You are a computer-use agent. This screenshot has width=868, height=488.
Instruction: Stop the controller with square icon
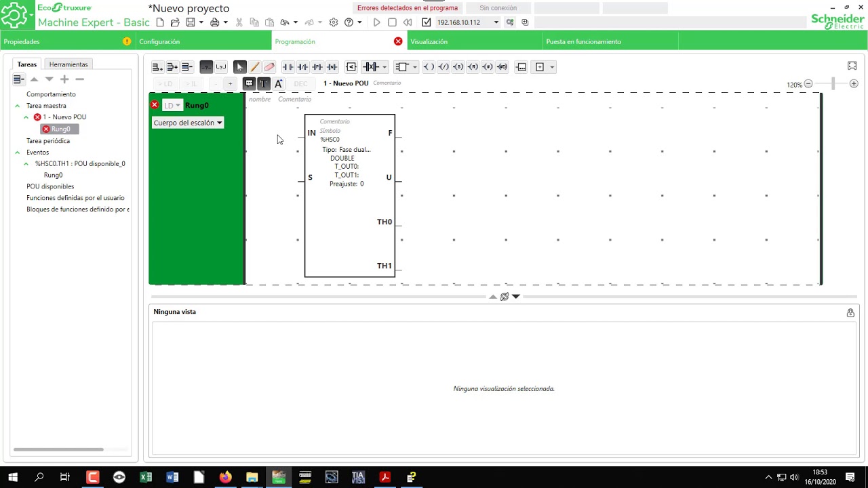click(392, 22)
